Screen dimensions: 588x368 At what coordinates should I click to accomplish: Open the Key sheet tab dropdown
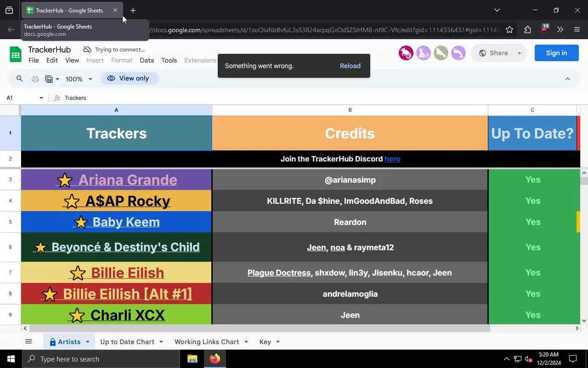pyautogui.click(x=278, y=342)
